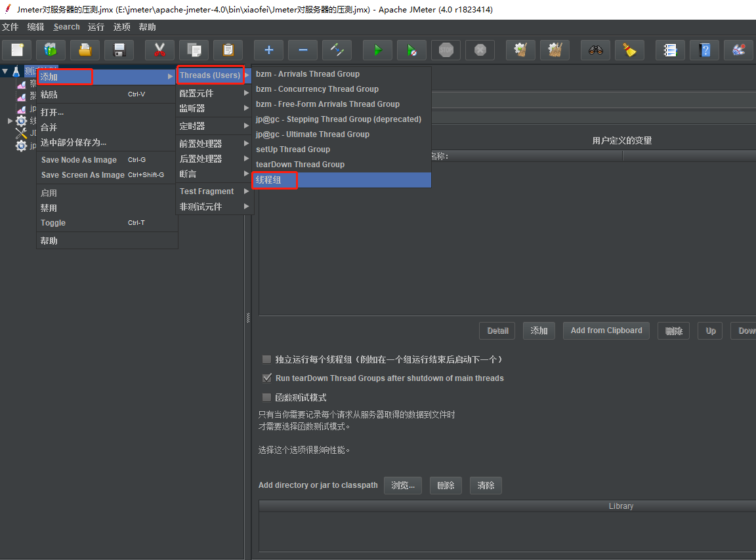This screenshot has height=560, width=756.
Task: Expand the 配置元件 submenu
Action: click(213, 93)
